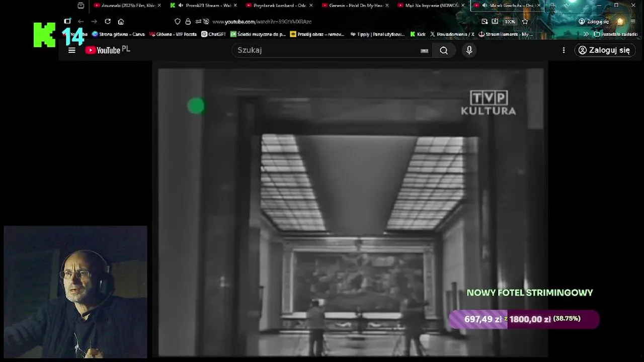Open the image background remover bookmark

[317, 34]
